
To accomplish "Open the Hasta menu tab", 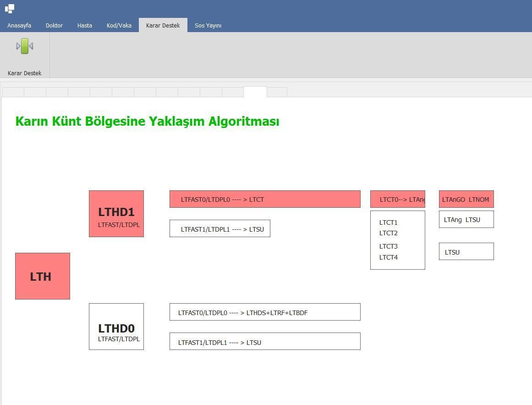I will coord(85,25).
